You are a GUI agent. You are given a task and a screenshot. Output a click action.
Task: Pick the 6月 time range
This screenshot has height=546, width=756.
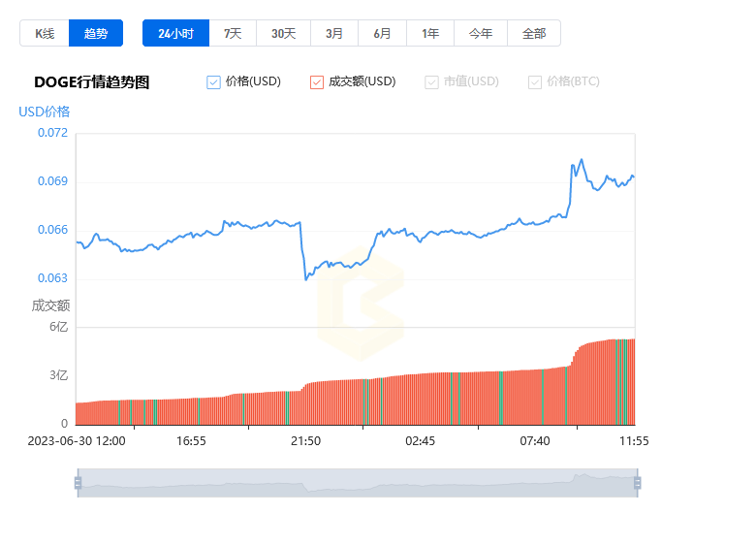tap(382, 33)
